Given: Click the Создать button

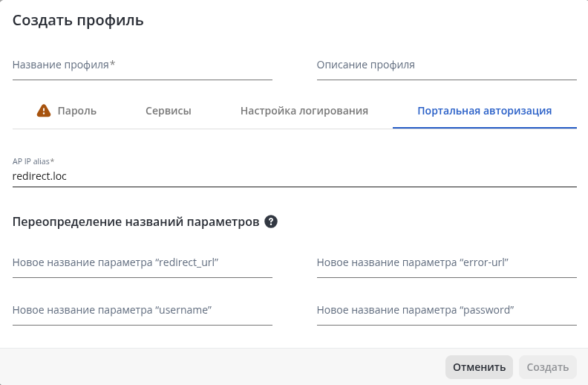Looking at the screenshot, I should coord(547,367).
